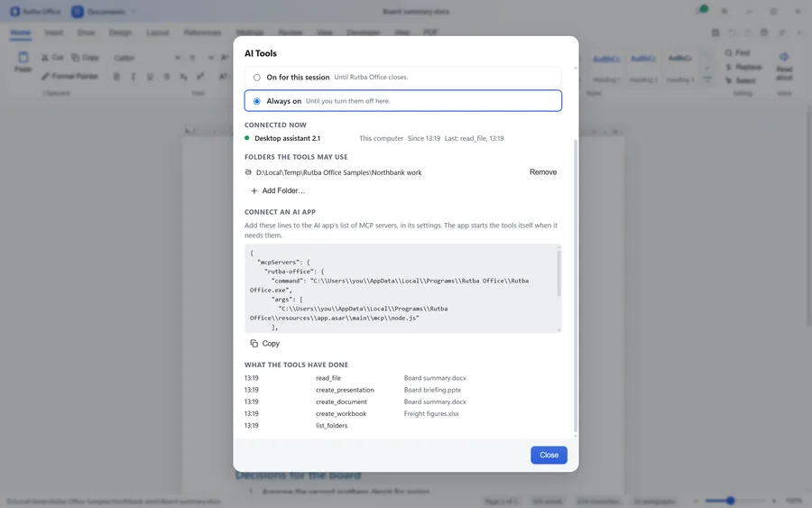Screen dimensions: 812x508
Task: Apply subscript from the ribbon
Action: pyautogui.click(x=183, y=77)
